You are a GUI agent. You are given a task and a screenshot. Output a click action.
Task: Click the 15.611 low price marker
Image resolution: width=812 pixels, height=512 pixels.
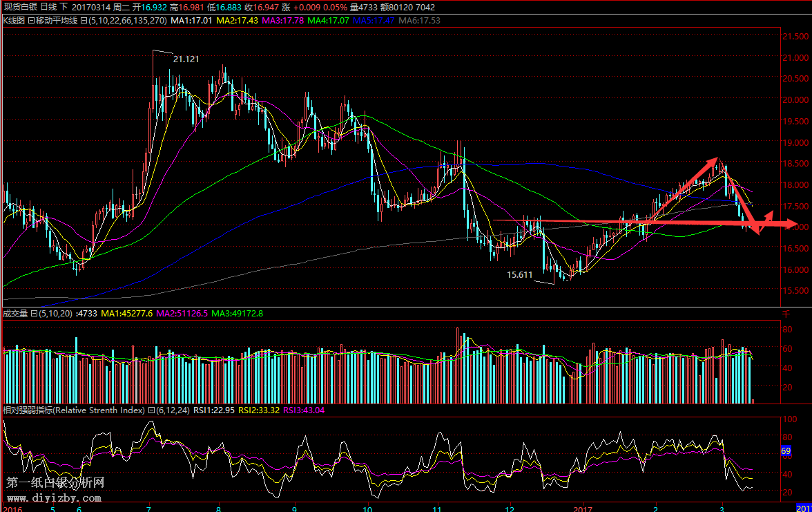(x=519, y=274)
